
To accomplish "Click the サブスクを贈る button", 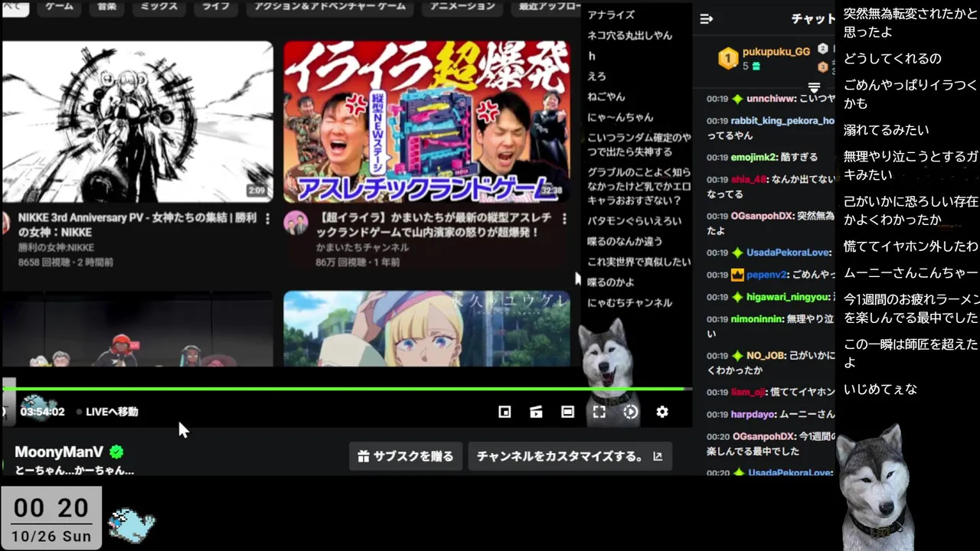I will point(407,456).
